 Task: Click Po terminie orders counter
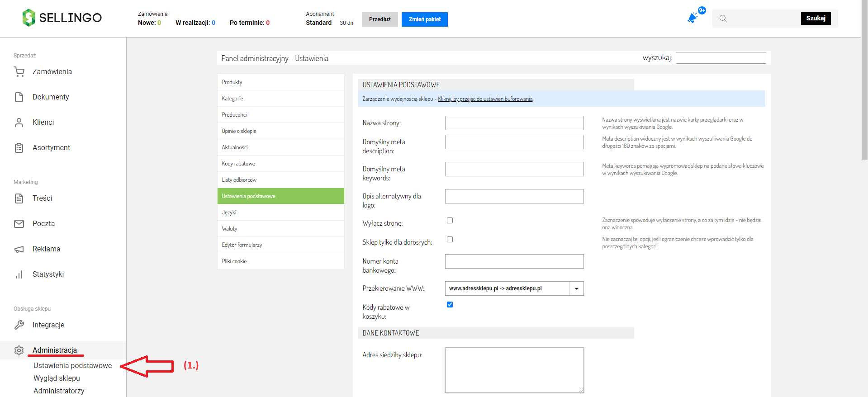(250, 23)
